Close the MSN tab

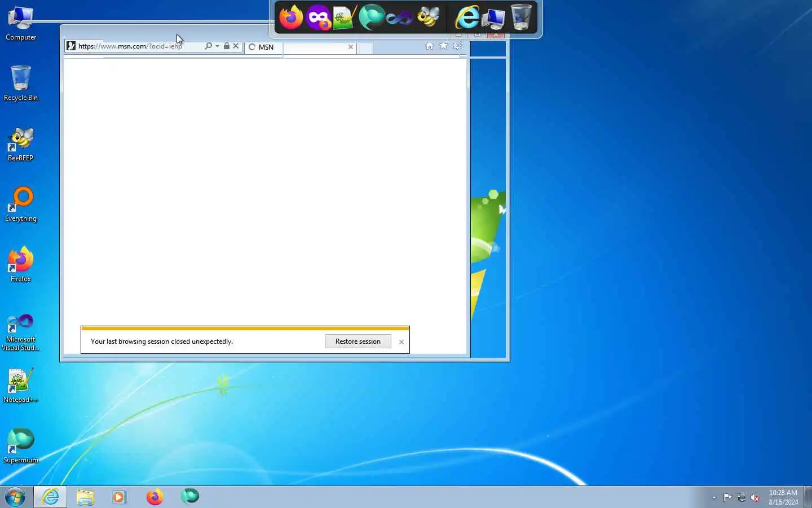click(x=351, y=47)
